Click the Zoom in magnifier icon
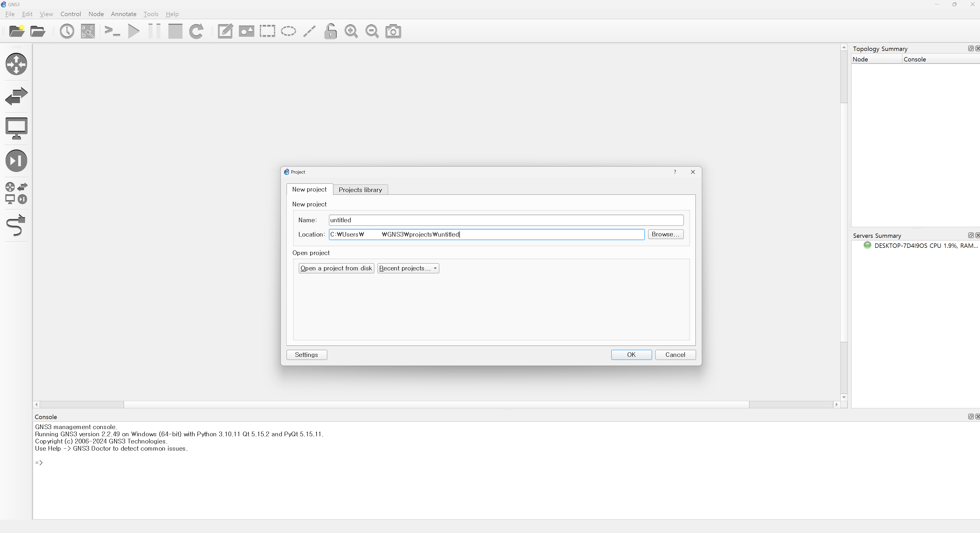Screen dimensions: 980x533 pyautogui.click(x=351, y=31)
